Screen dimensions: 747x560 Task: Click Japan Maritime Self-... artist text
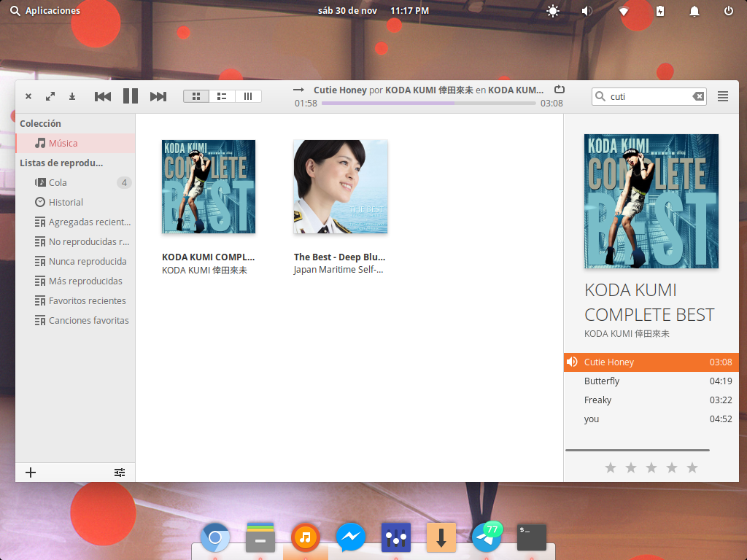(x=338, y=270)
